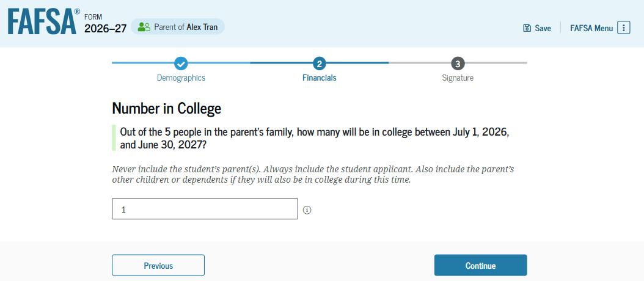Click the step 3 Signature circle

tap(458, 63)
